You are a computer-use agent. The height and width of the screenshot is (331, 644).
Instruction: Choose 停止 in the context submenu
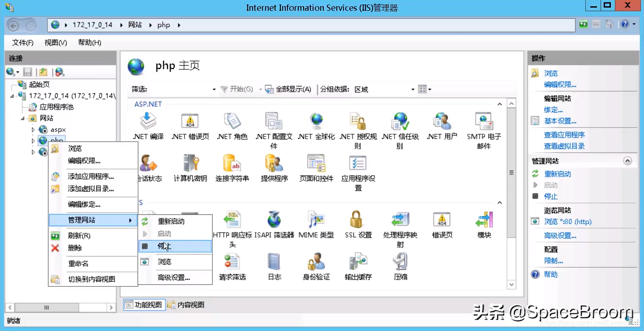(175, 246)
